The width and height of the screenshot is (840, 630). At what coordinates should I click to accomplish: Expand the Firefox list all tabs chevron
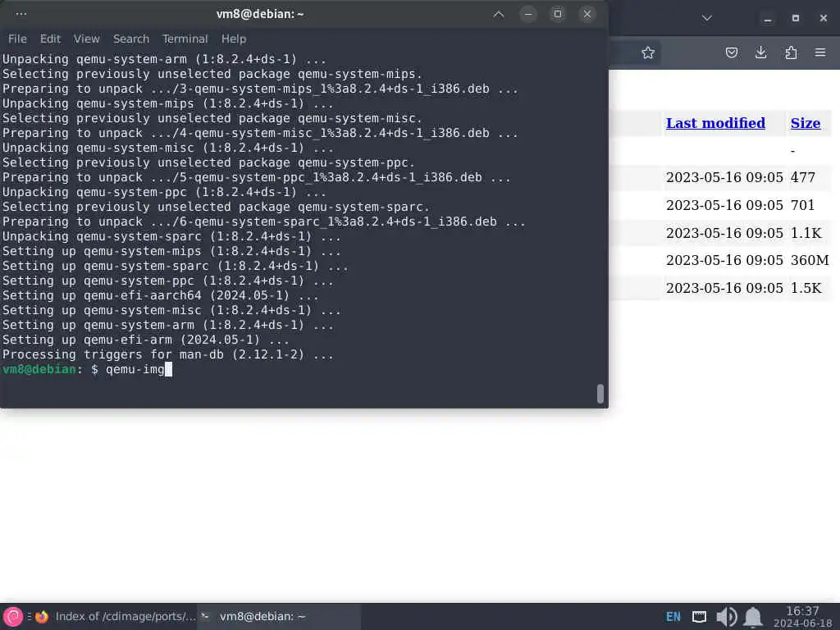[x=706, y=18]
